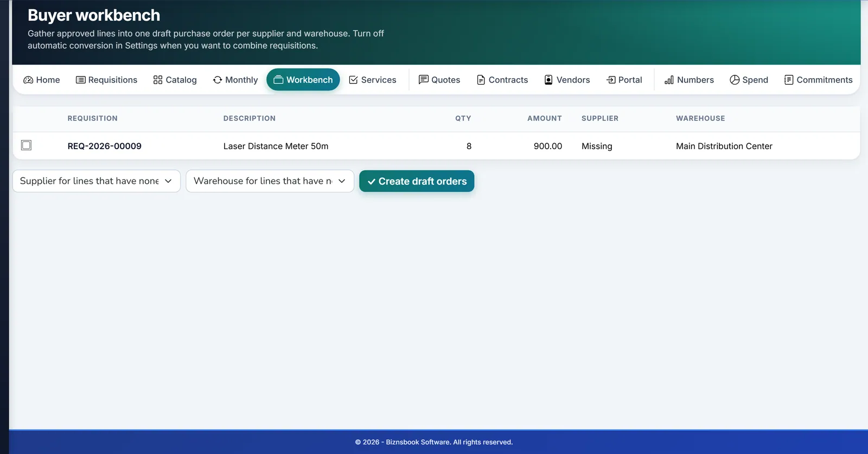The height and width of the screenshot is (454, 868).
Task: Go to the Contracts tab label
Action: point(508,80)
